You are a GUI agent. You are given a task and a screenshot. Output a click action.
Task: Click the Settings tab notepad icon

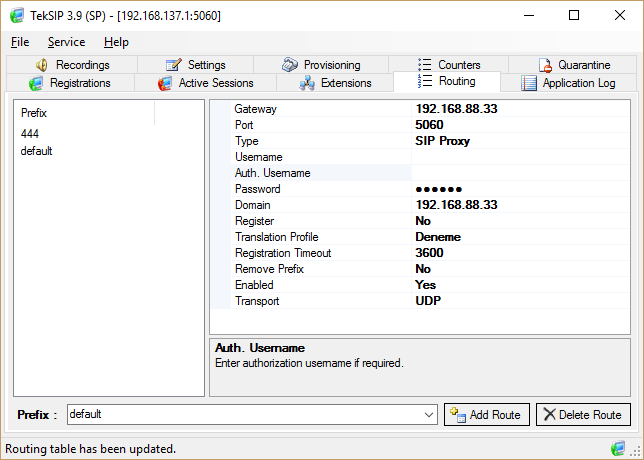(173, 65)
